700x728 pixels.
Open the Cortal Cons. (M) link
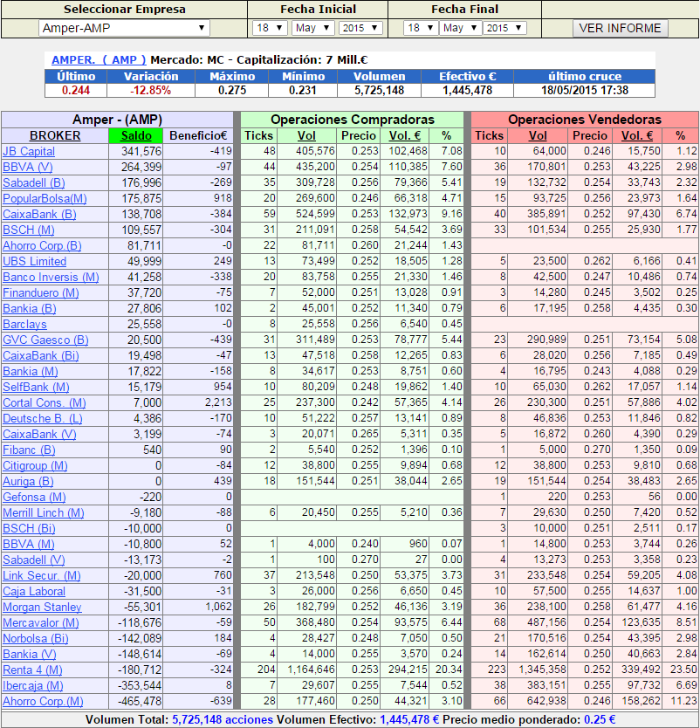pyautogui.click(x=45, y=403)
